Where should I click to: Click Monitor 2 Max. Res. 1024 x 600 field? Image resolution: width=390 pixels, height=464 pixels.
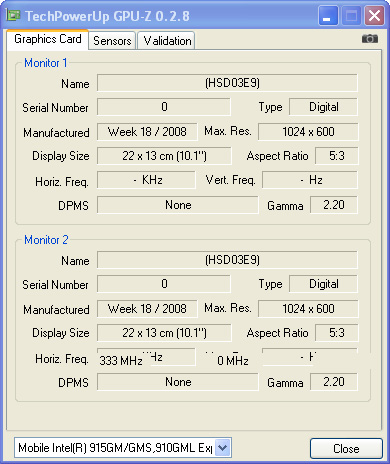pyautogui.click(x=308, y=309)
